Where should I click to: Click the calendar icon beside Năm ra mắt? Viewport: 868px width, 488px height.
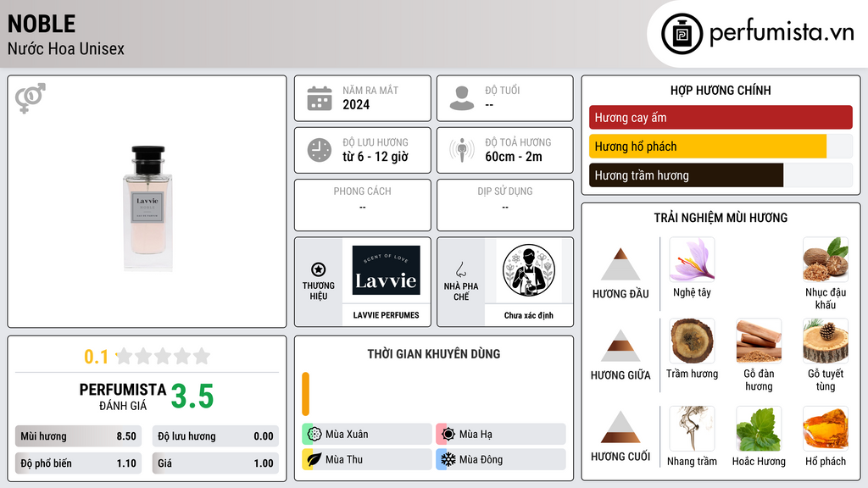pos(320,98)
